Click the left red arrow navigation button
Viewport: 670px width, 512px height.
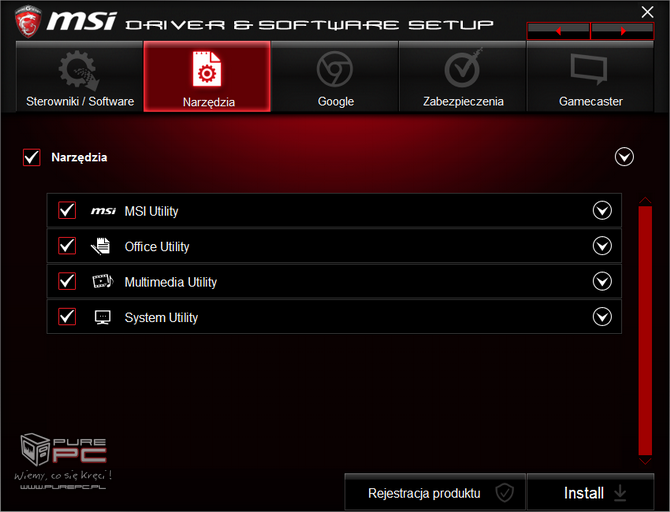tap(558, 31)
